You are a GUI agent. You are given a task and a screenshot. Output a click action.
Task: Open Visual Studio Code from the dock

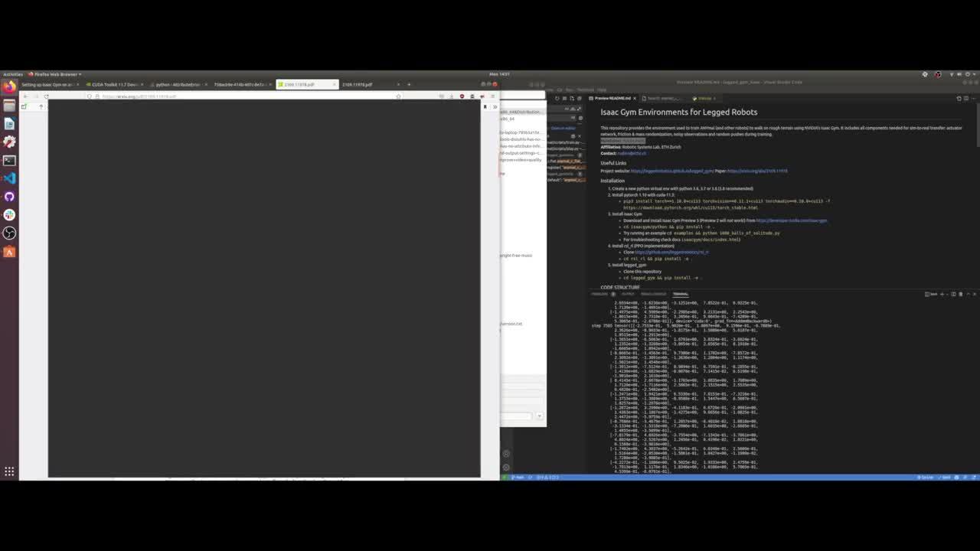9,178
